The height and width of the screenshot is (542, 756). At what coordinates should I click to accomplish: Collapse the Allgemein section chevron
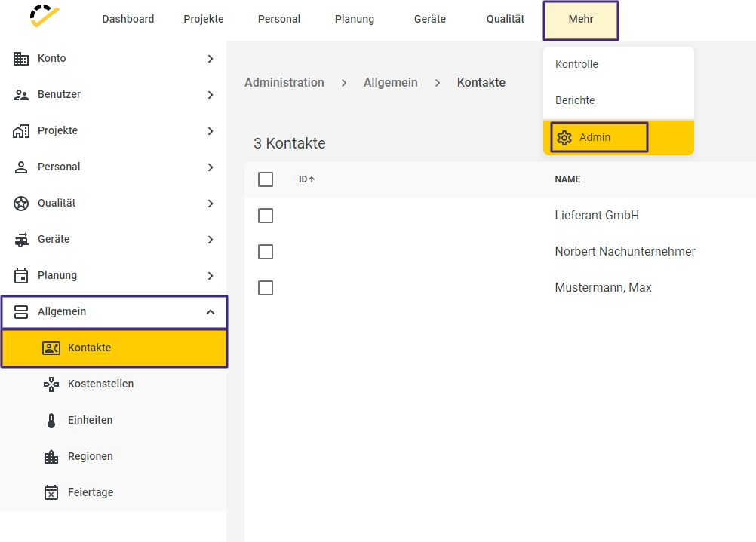[x=211, y=312]
